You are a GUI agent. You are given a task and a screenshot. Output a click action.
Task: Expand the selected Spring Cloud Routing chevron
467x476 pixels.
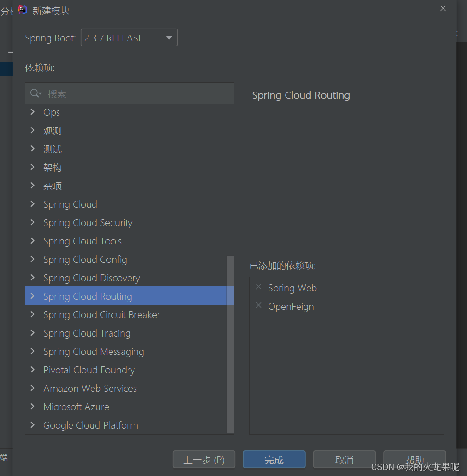(33, 296)
